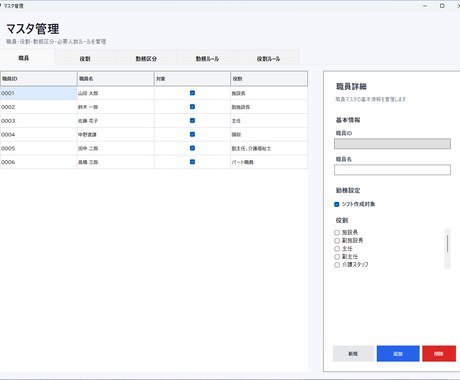Click the 主任 role cell in row 0003
460x380 pixels.
pyautogui.click(x=269, y=121)
